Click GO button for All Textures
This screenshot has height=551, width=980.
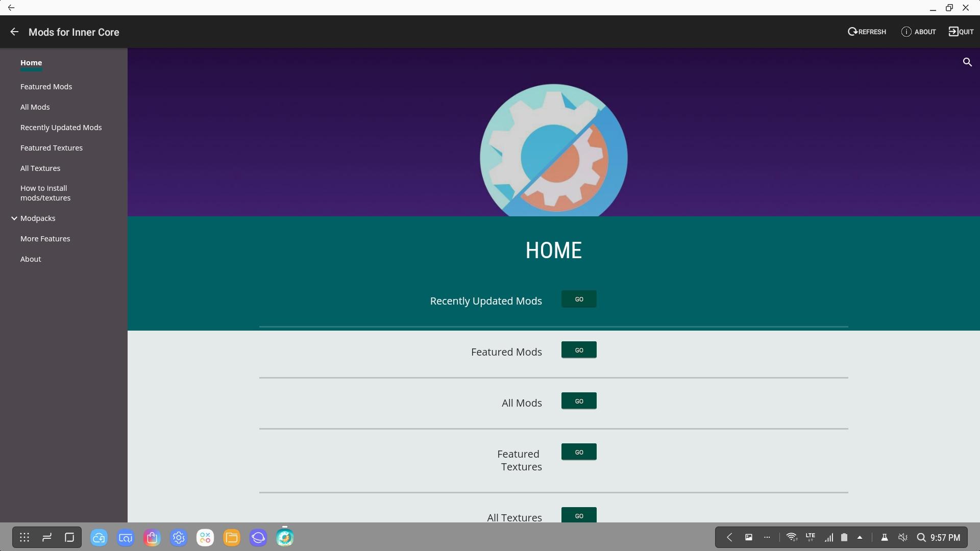[x=579, y=515]
